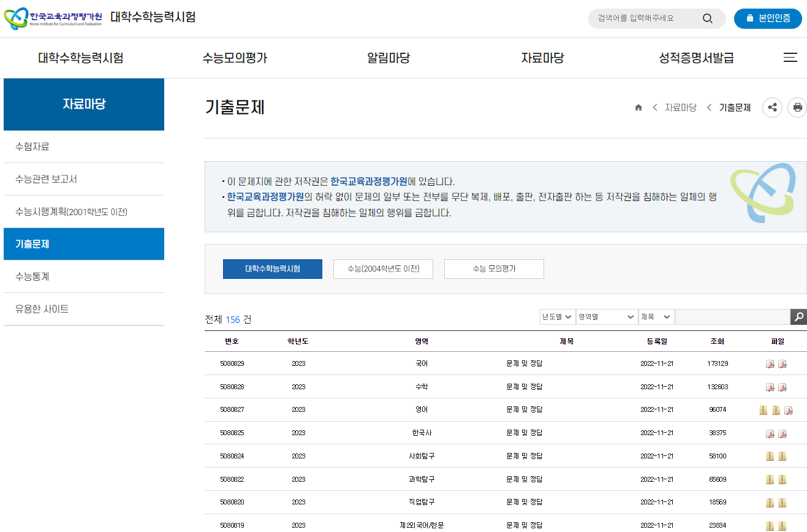807x532 pixels.
Task: Click the print icon on the page header
Action: (797, 107)
